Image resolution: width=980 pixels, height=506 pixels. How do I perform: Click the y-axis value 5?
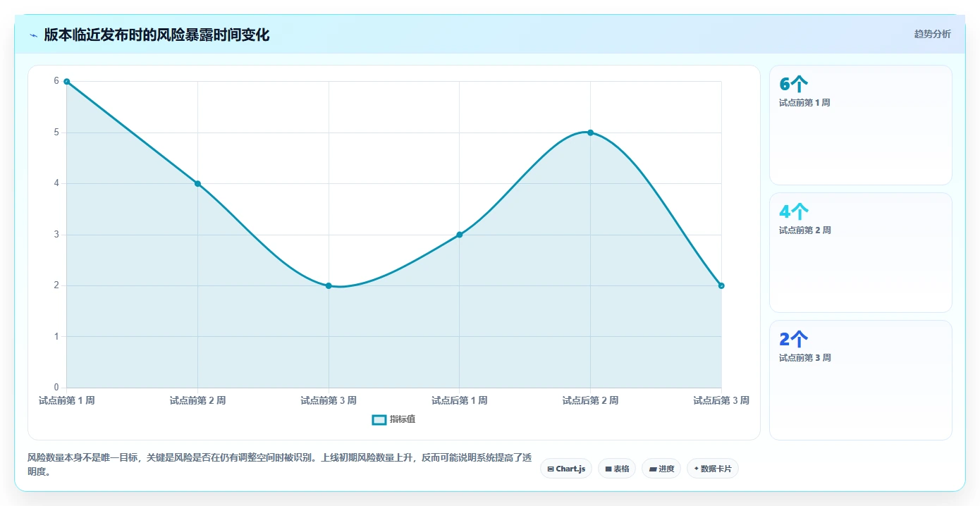tap(56, 132)
